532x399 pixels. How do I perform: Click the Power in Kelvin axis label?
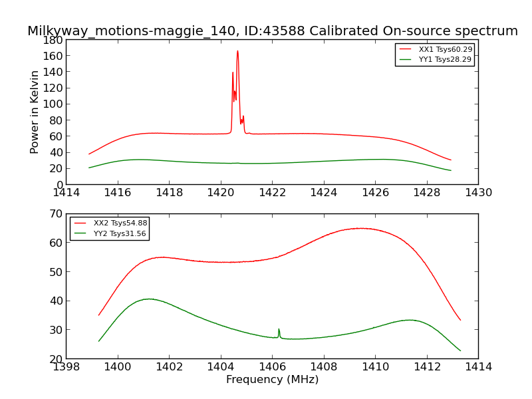point(35,112)
